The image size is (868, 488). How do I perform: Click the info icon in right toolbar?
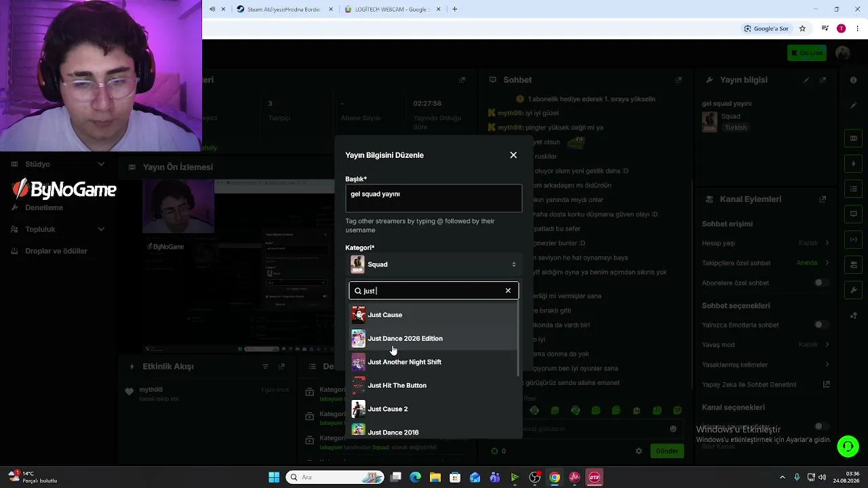coord(853,80)
